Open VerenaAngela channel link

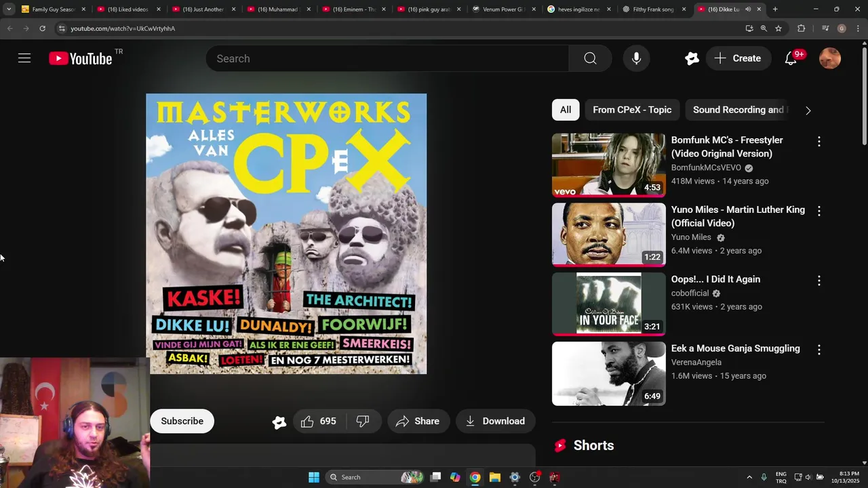click(698, 362)
